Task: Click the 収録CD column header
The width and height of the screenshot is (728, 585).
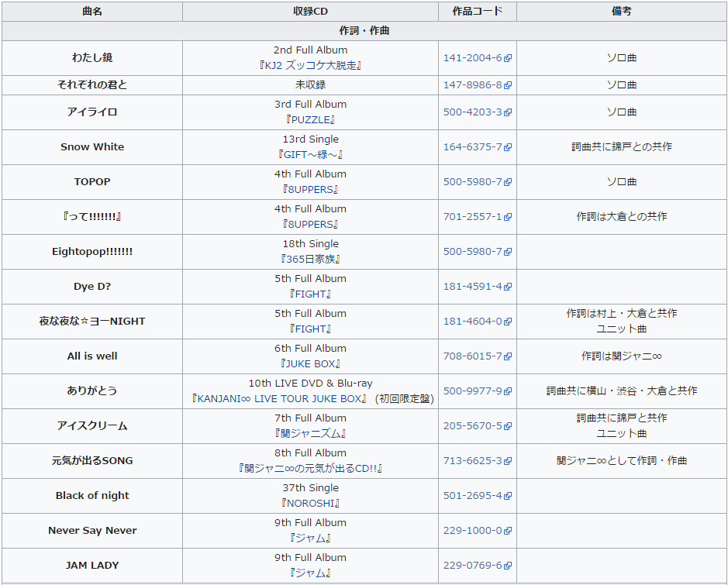Action: point(310,11)
